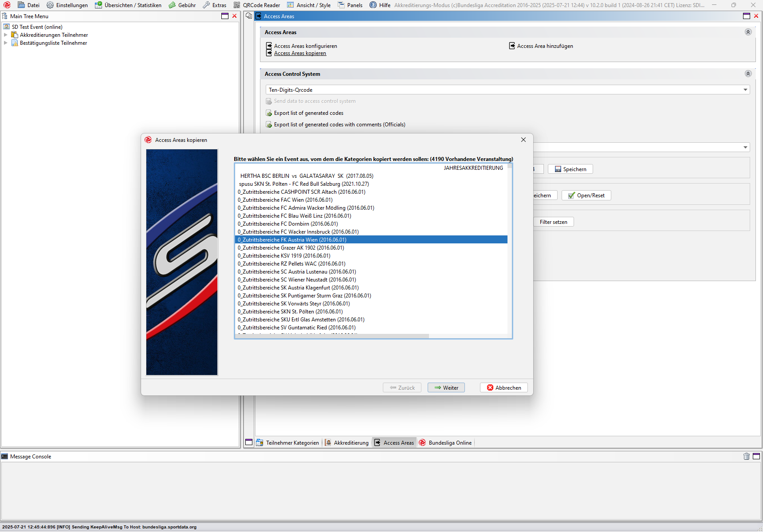Screen dimensions: 763x532
Task: Click the Speichern button
Action: [x=570, y=169]
